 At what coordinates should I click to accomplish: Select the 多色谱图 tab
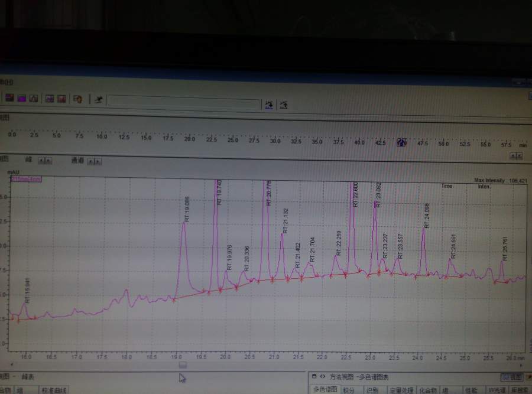pyautogui.click(x=325, y=390)
